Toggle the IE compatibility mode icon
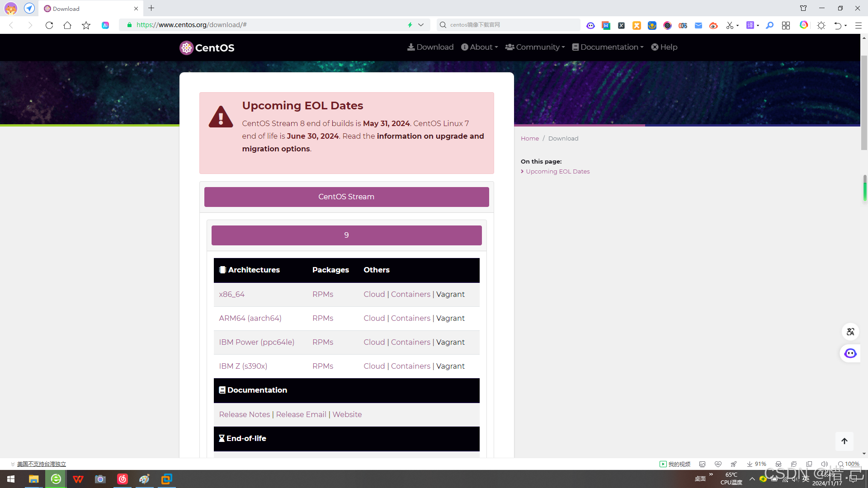The width and height of the screenshot is (868, 488). (x=794, y=464)
